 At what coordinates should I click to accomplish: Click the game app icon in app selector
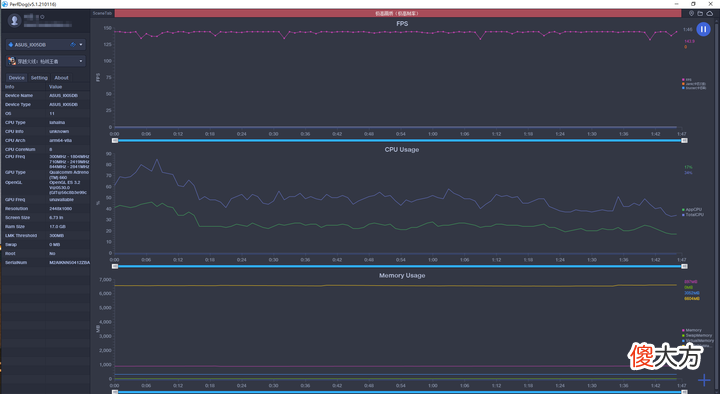[12, 61]
